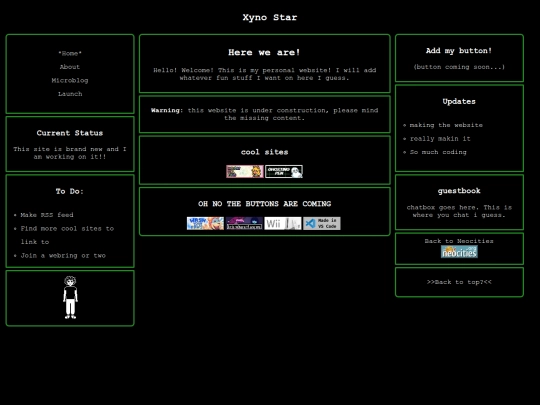Click the Updates heading
This screenshot has height=405, width=540.
click(x=459, y=101)
